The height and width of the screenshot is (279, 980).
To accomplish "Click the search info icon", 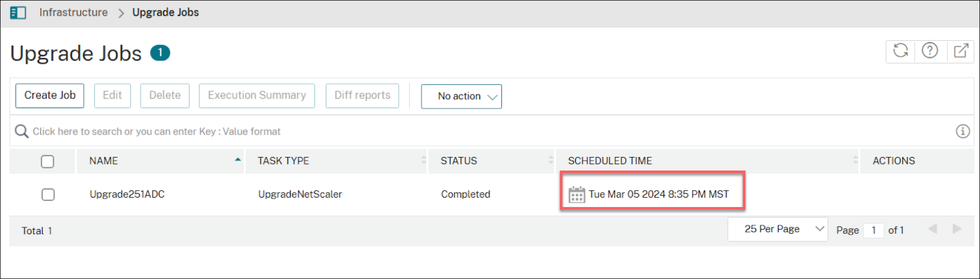I will [962, 131].
